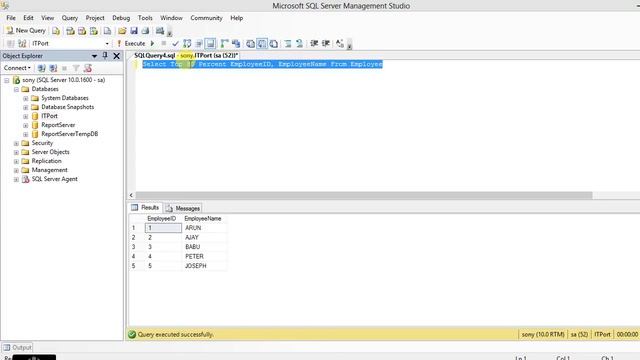Click Disconnect icon in Object Explorer
The image size is (640, 360).
(53, 68)
